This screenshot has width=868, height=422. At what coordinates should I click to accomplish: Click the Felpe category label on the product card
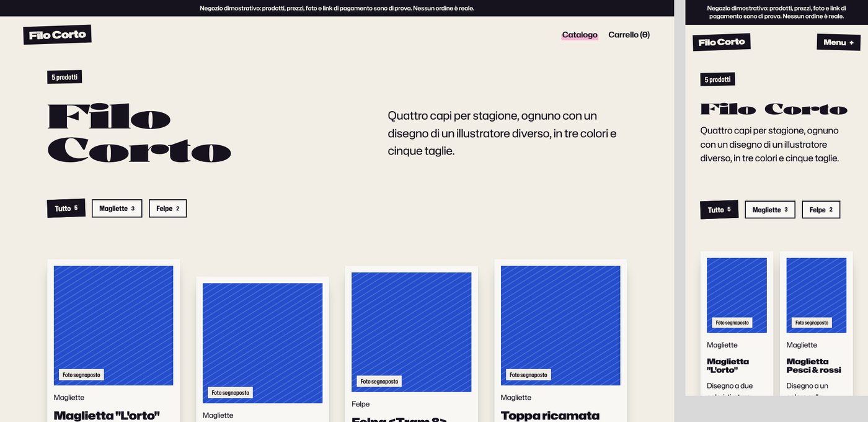point(360,404)
